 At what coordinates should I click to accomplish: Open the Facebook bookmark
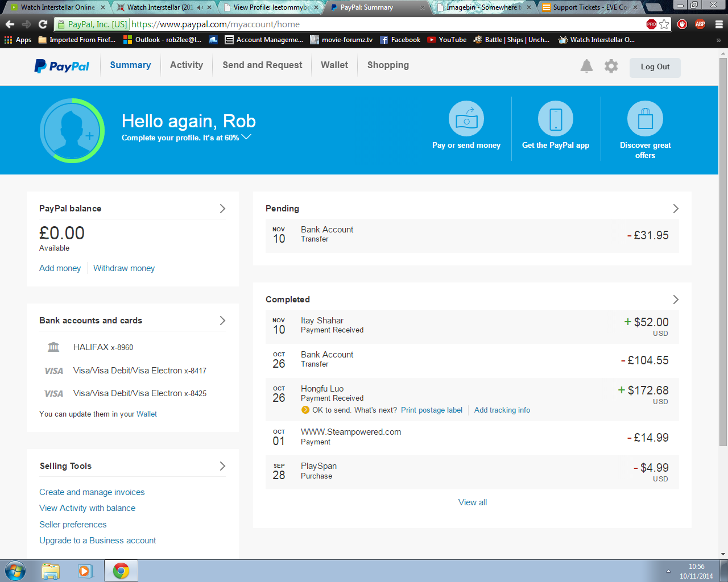400,40
